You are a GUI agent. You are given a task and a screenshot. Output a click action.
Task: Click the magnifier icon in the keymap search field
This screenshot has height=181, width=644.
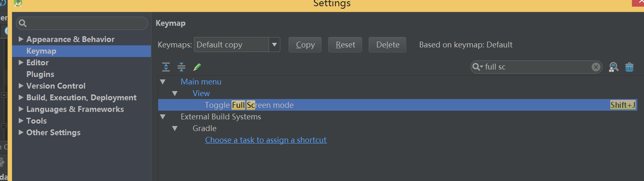[478, 67]
